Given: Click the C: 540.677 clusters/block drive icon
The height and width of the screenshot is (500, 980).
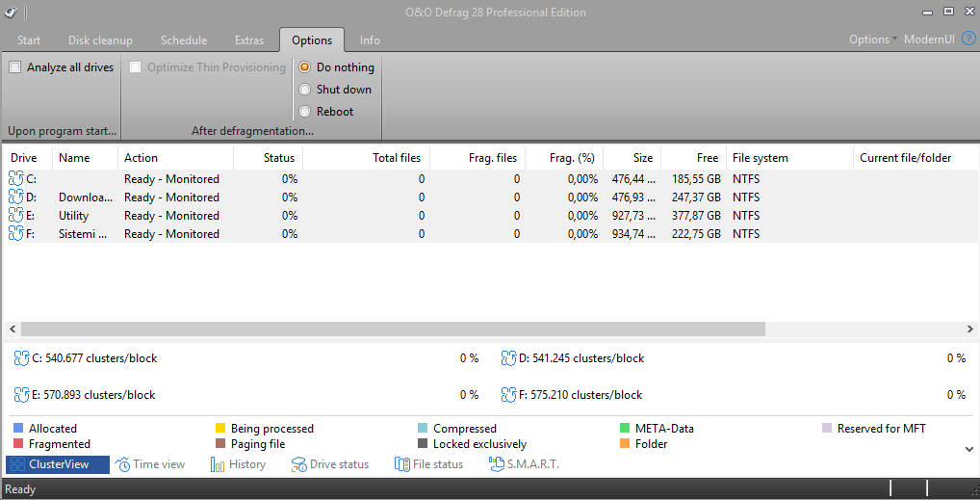Looking at the screenshot, I should (21, 358).
